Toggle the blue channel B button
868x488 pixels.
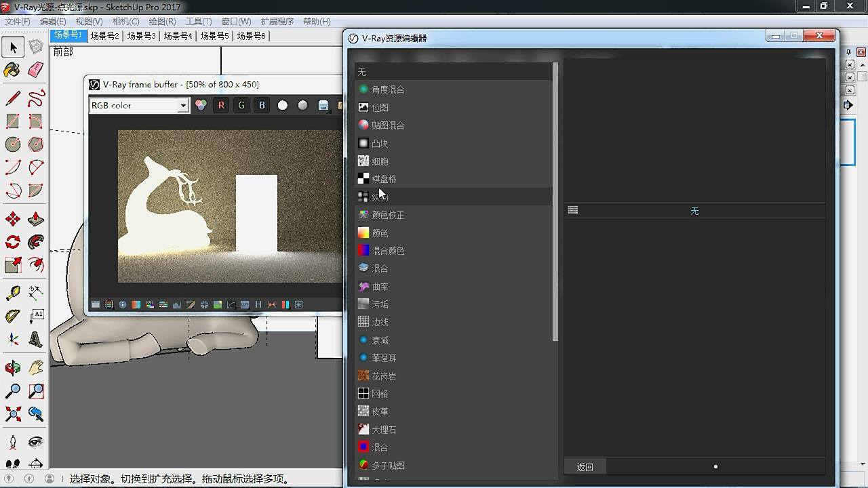click(x=262, y=105)
